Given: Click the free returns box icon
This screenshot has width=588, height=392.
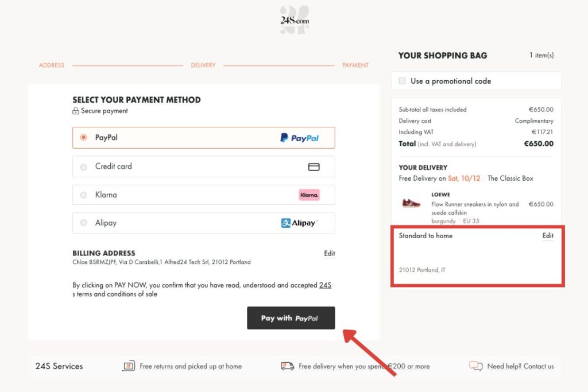Looking at the screenshot, I should [x=129, y=366].
